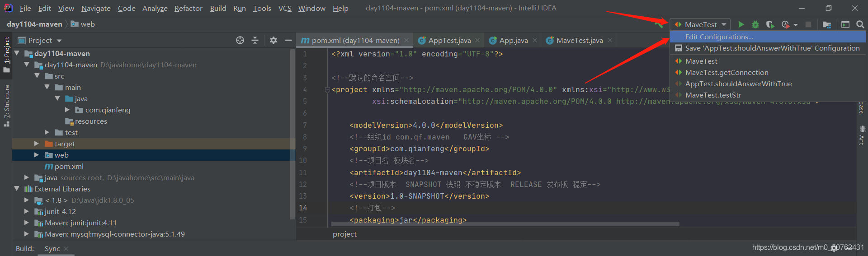Collapse all in Project panel

coord(255,40)
